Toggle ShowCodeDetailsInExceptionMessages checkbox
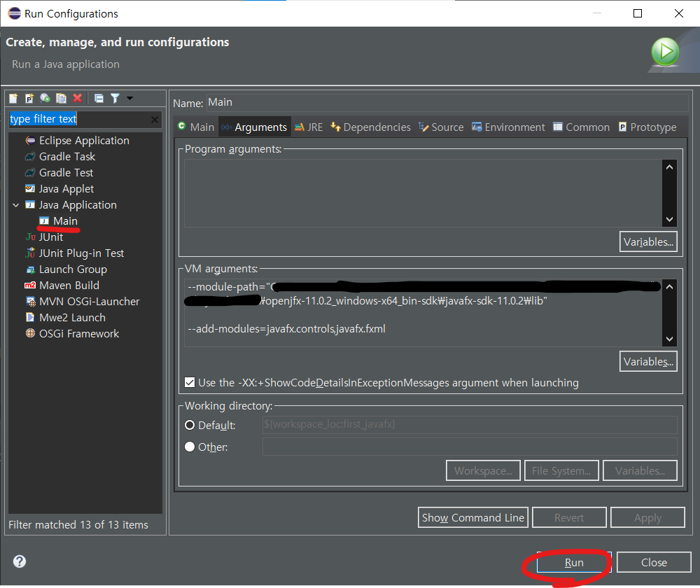The width and height of the screenshot is (700, 588). click(190, 383)
